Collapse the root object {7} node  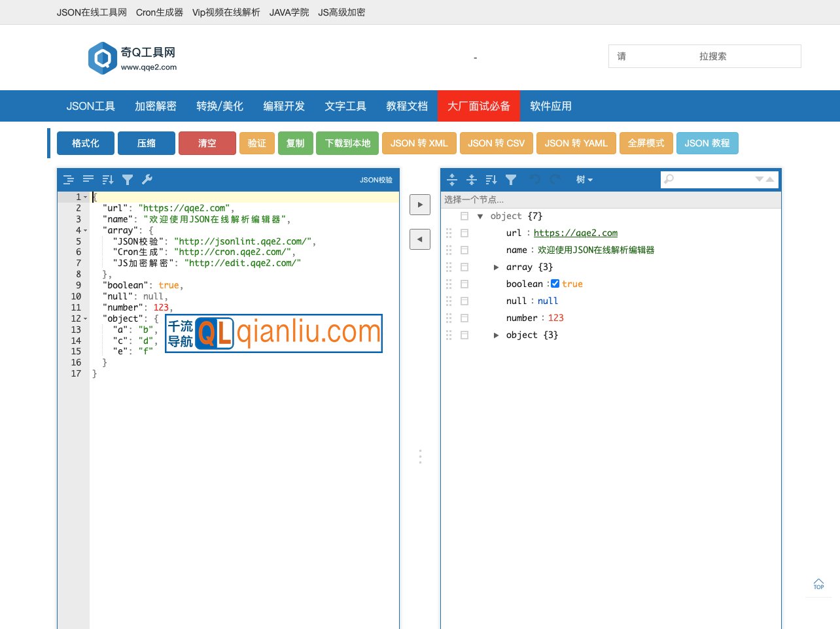pos(480,216)
